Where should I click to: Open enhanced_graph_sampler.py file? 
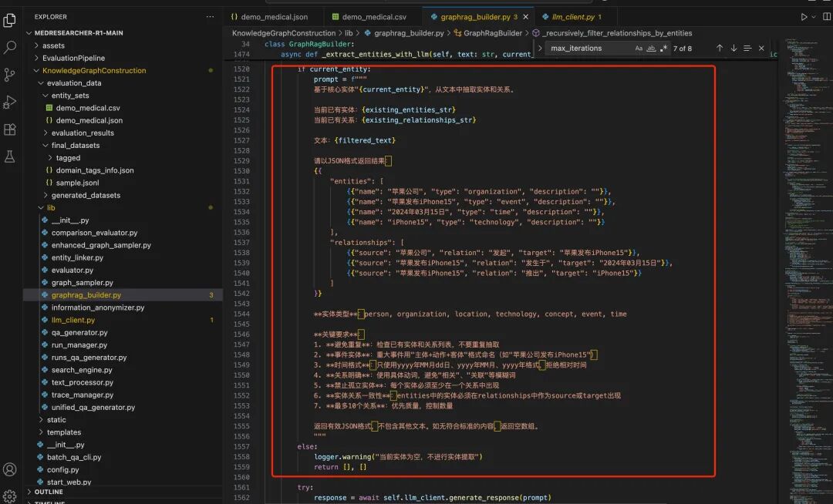pyautogui.click(x=101, y=245)
